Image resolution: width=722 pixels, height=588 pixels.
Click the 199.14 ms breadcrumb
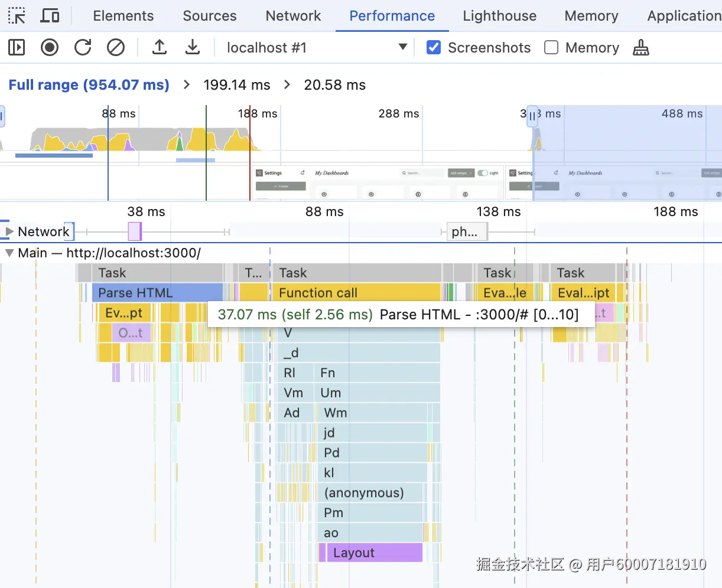[237, 85]
